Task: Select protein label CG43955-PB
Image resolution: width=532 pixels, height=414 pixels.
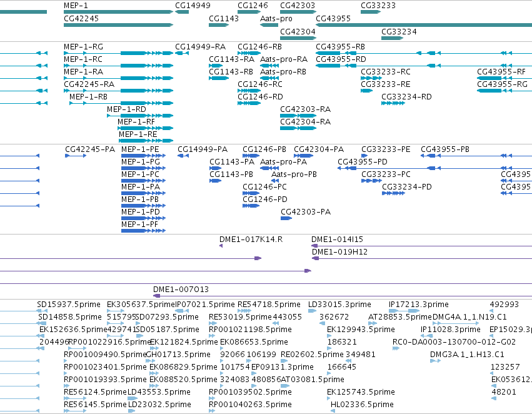Action: pos(445,149)
